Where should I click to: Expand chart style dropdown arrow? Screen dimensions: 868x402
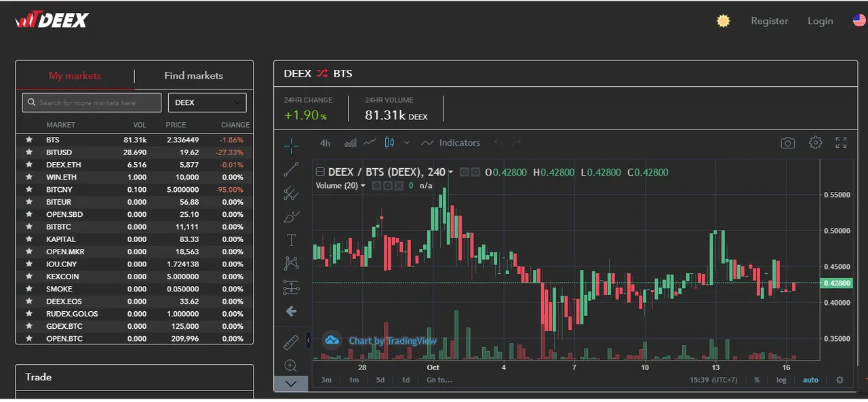pos(407,142)
